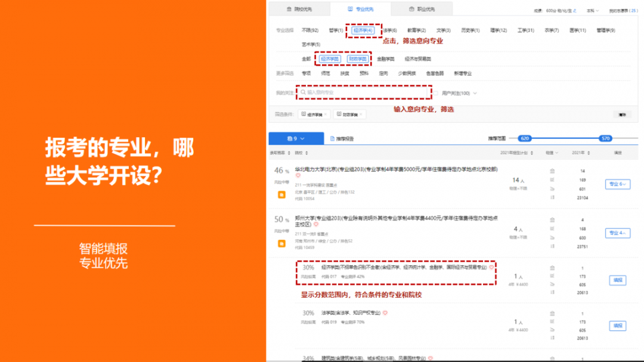Collapse 专业 4 list for 郑州大学
Image resolution: width=644 pixels, height=362 pixels.
pos(617,233)
